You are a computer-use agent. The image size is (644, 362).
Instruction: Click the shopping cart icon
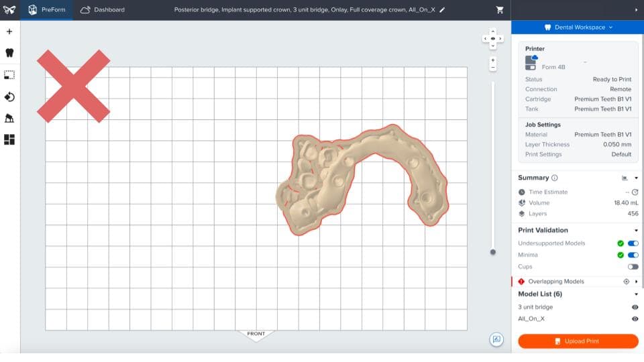coord(500,10)
